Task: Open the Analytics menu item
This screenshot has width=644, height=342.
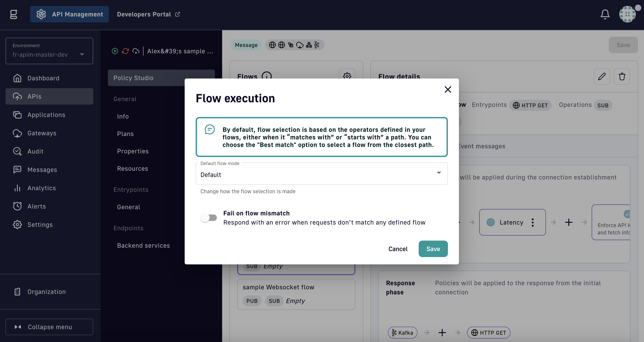Action: click(42, 188)
